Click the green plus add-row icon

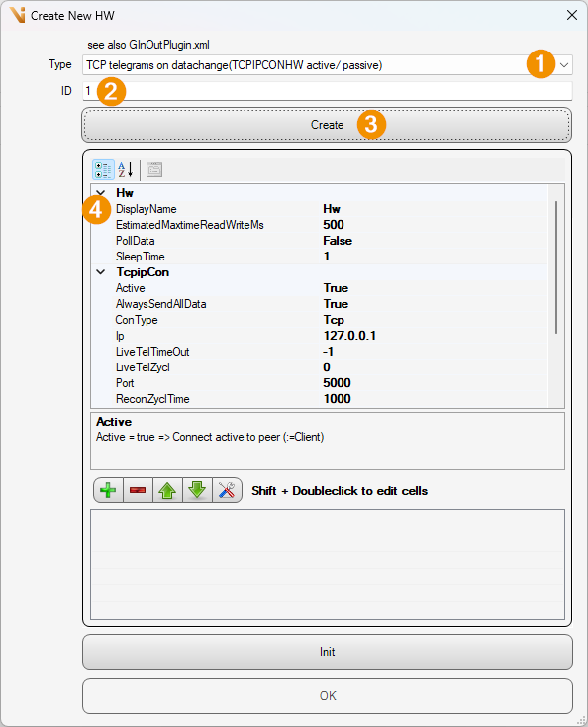tap(108, 490)
